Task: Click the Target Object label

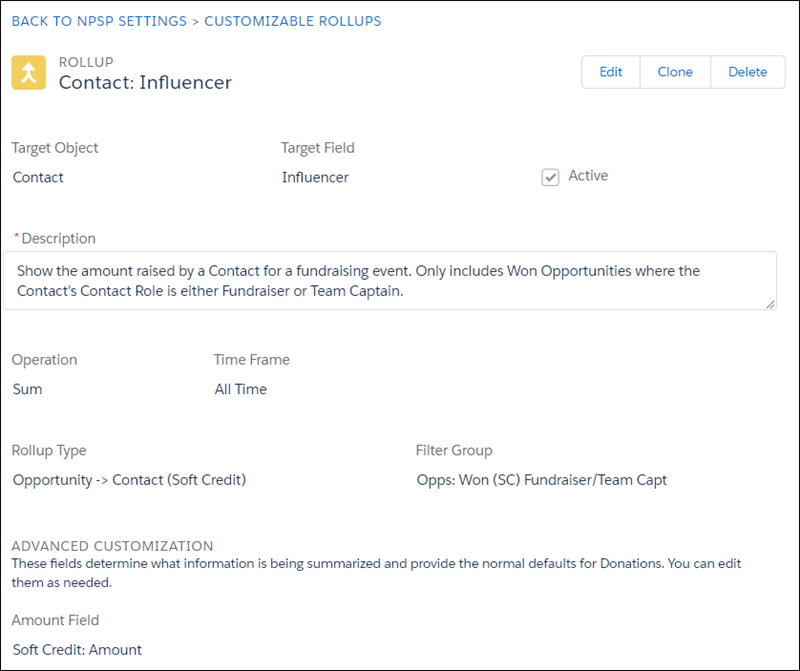Action: tap(55, 147)
